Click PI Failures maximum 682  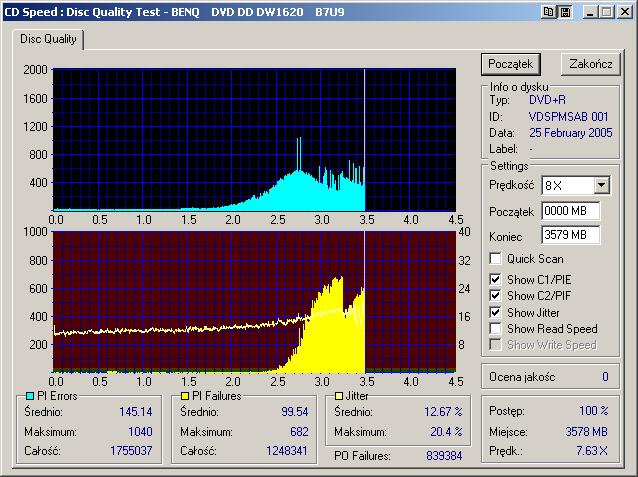click(x=299, y=431)
